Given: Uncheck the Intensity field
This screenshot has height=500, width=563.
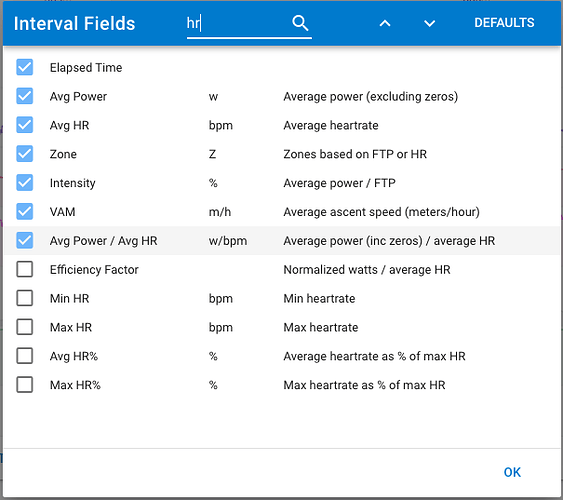Looking at the screenshot, I should [24, 183].
